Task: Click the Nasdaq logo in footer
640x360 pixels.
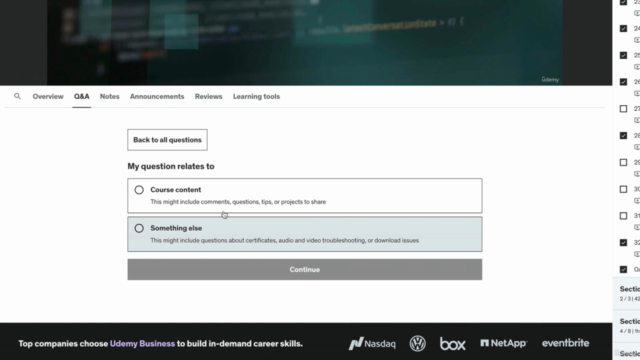Action: (x=372, y=344)
